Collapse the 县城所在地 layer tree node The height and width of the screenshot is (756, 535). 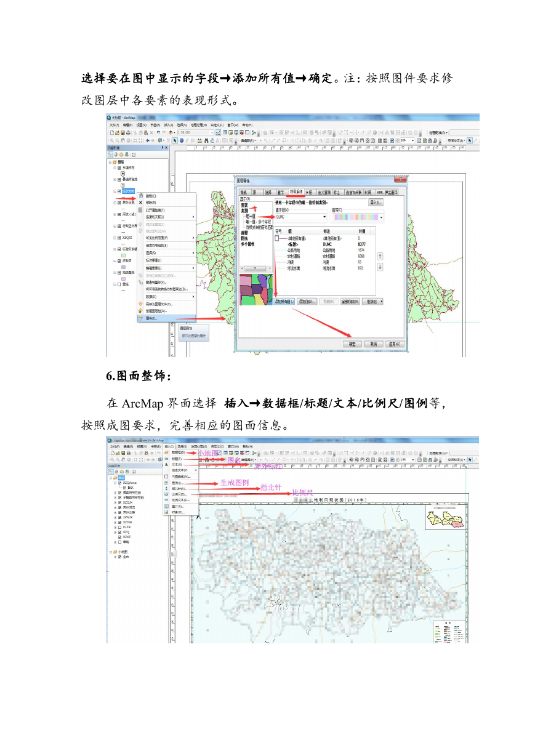point(115,180)
